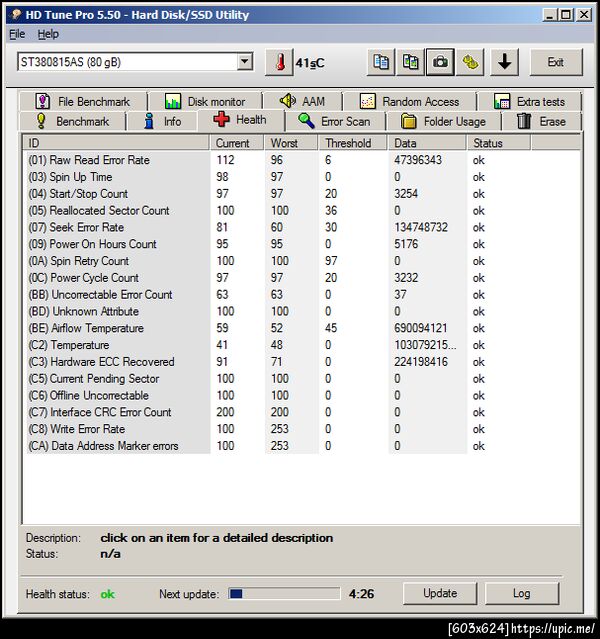
Task: Click the down-arrow minimize-to-tray icon
Action: (505, 62)
